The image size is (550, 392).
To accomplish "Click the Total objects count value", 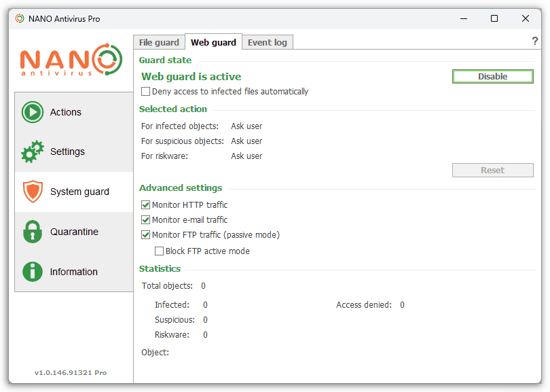I will pos(204,286).
